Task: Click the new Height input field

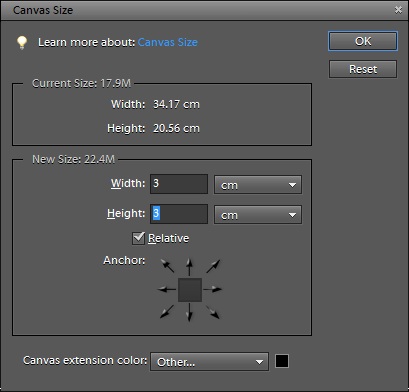Action: (x=179, y=214)
